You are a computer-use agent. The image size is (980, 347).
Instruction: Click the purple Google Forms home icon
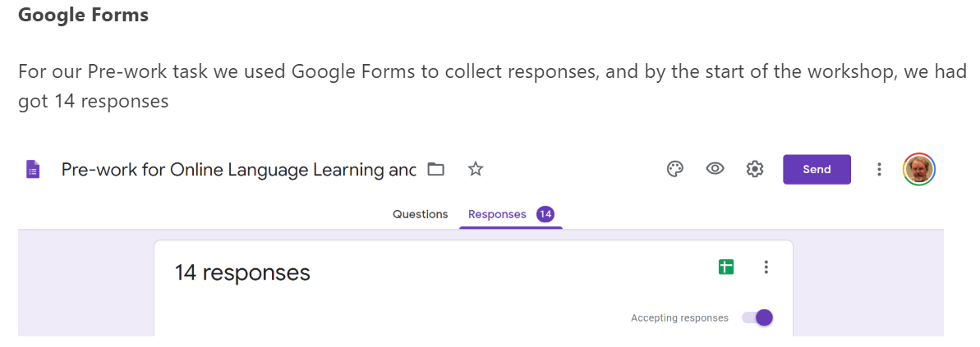[33, 170]
